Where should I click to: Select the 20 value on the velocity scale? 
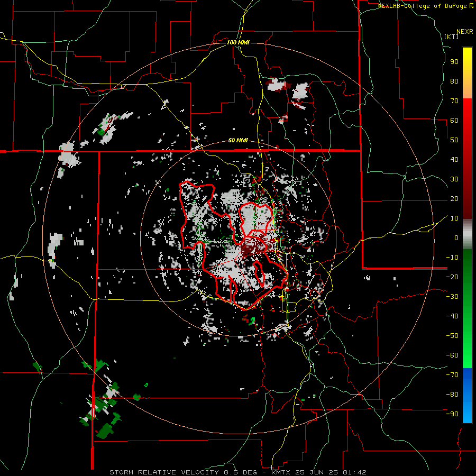tap(454, 198)
